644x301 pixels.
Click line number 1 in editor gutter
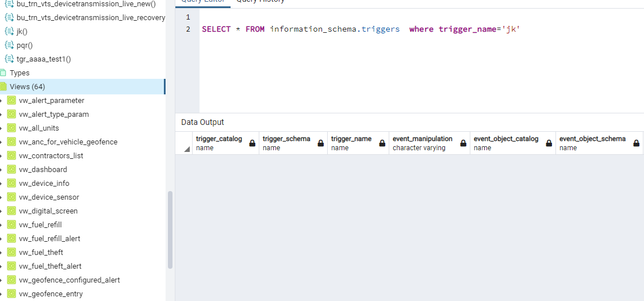tap(188, 17)
